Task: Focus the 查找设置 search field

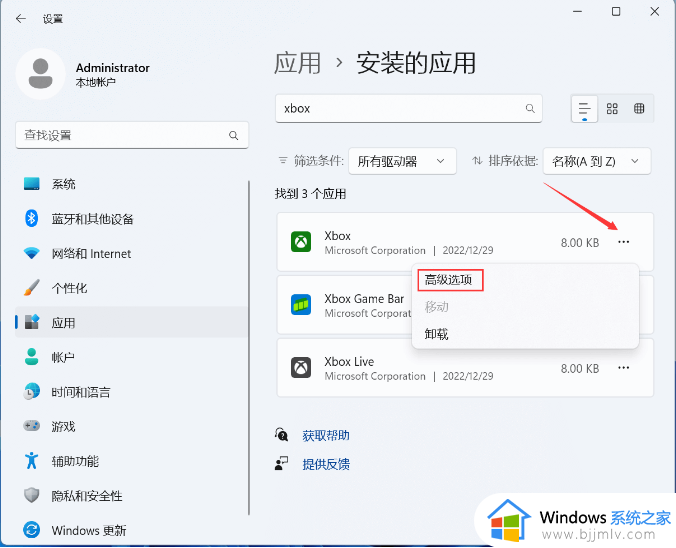Action: pyautogui.click(x=132, y=135)
